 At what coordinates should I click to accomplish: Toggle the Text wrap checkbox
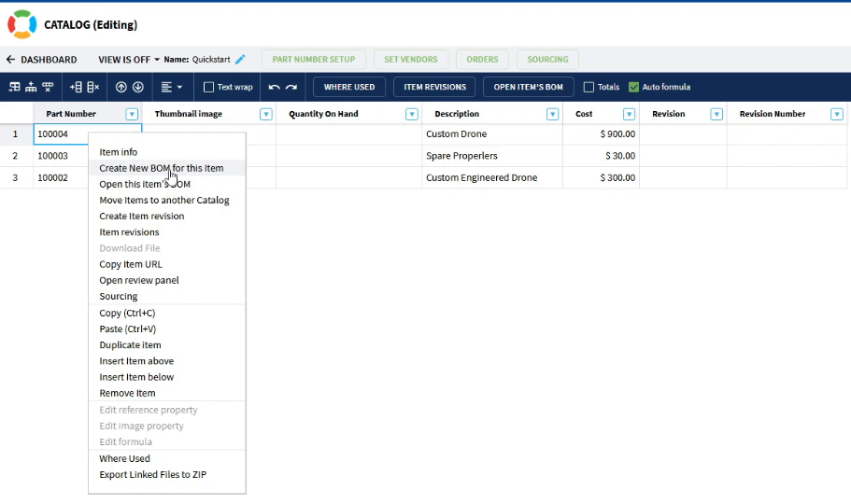click(x=208, y=87)
